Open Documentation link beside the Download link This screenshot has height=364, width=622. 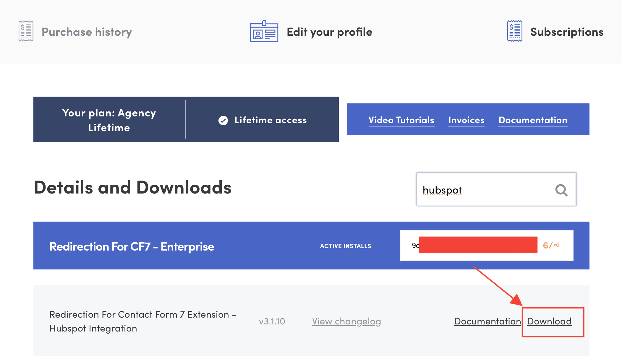pos(487,321)
